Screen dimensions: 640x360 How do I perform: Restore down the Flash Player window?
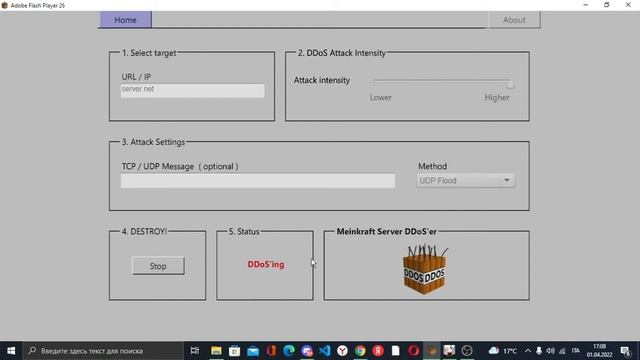coord(607,5)
